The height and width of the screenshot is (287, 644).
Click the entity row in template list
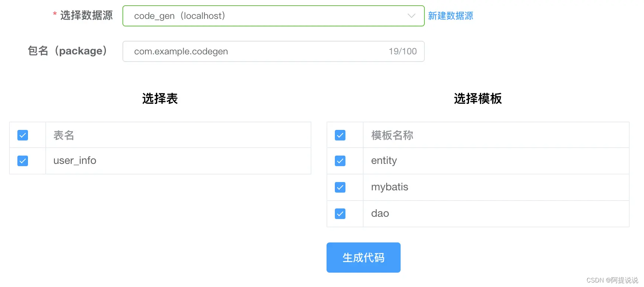click(384, 161)
